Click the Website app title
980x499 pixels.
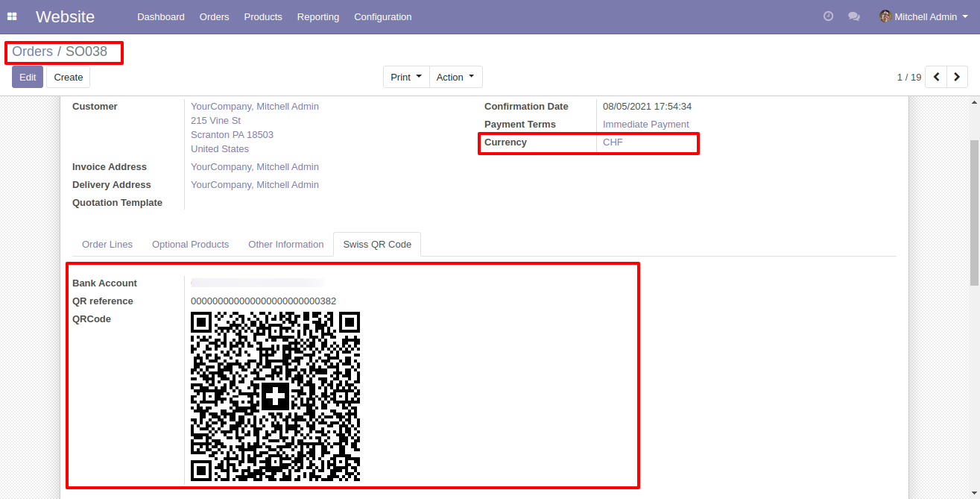tap(65, 16)
